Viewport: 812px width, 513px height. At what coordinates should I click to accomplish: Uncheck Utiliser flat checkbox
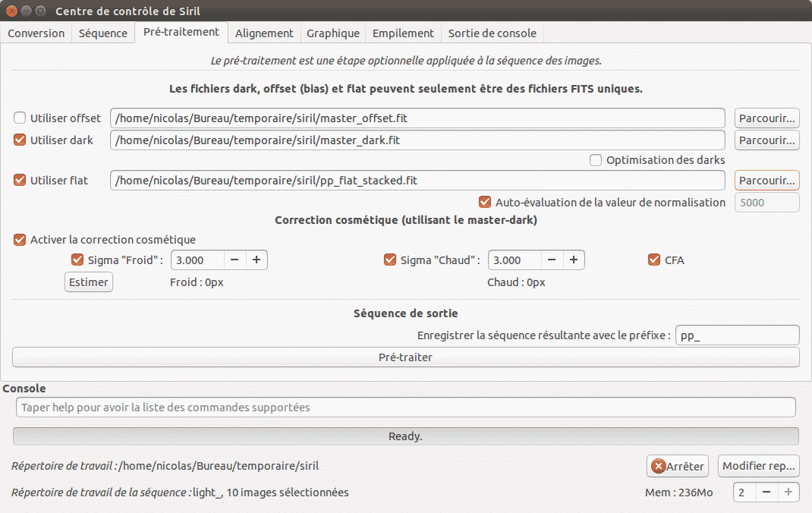(20, 180)
